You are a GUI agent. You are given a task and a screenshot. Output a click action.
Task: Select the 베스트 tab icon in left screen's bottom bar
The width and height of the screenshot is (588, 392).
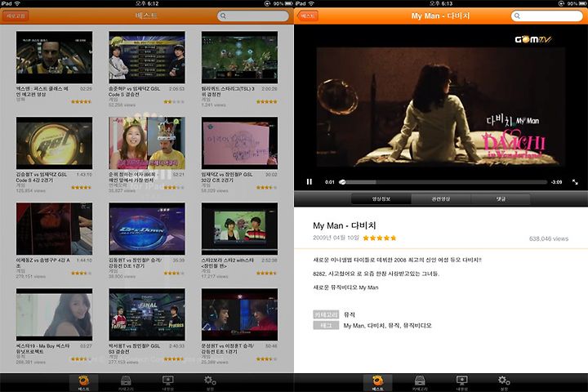[x=83, y=383]
